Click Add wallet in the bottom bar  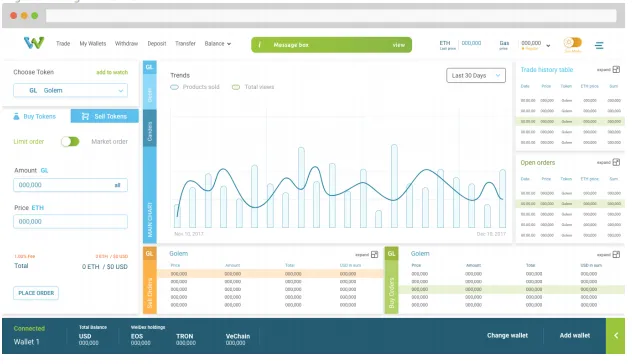coord(575,335)
